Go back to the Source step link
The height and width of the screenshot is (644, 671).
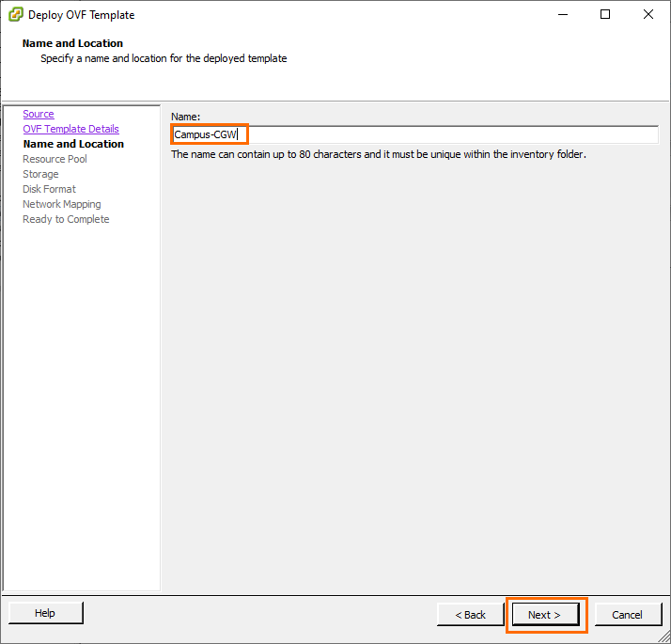[39, 114]
